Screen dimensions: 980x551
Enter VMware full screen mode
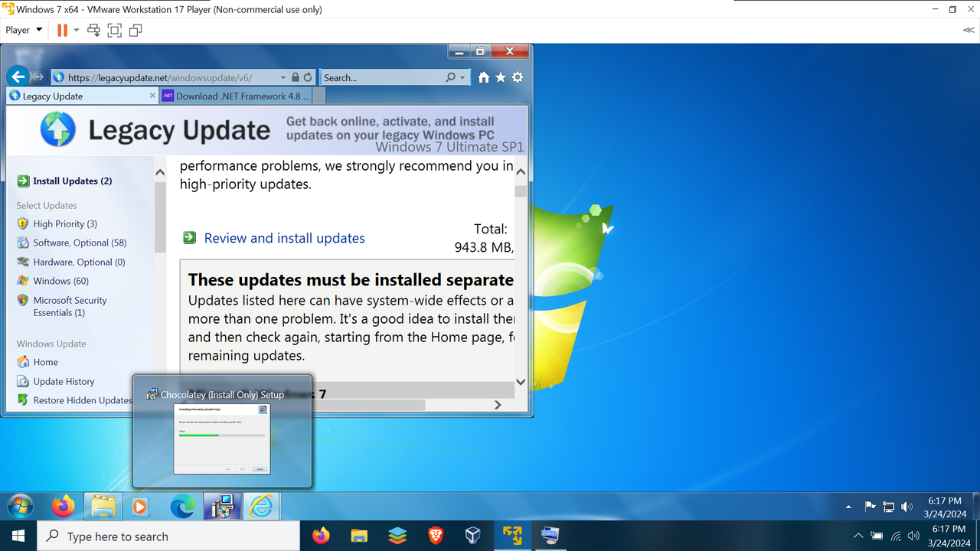point(115,30)
